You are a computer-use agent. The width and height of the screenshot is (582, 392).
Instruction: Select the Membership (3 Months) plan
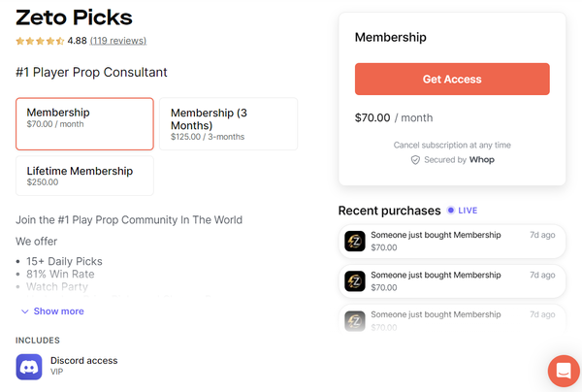pyautogui.click(x=228, y=123)
